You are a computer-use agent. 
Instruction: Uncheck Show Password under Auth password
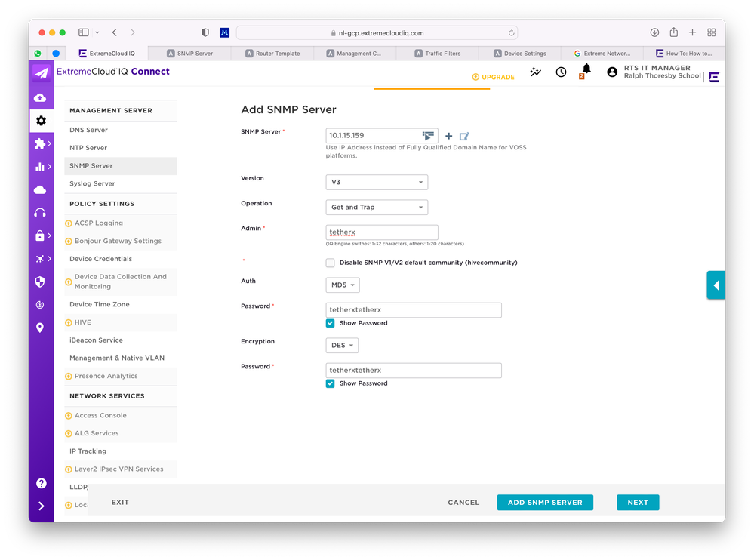coord(330,323)
